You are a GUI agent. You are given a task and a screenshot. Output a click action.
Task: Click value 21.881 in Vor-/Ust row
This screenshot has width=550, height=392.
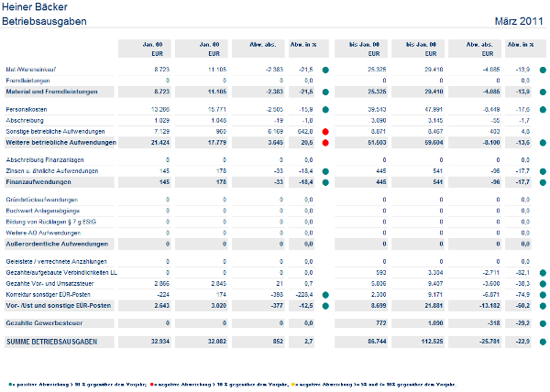434,306
